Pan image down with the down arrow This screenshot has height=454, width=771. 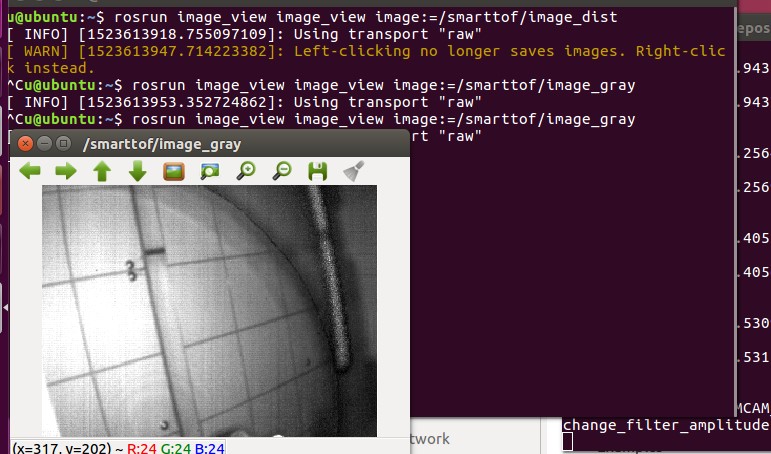138,172
